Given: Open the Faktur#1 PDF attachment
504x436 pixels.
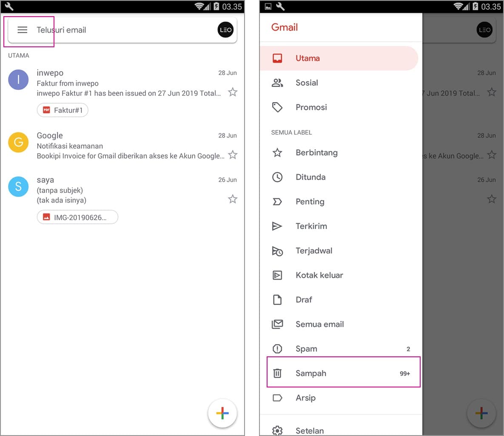Looking at the screenshot, I should click(63, 110).
